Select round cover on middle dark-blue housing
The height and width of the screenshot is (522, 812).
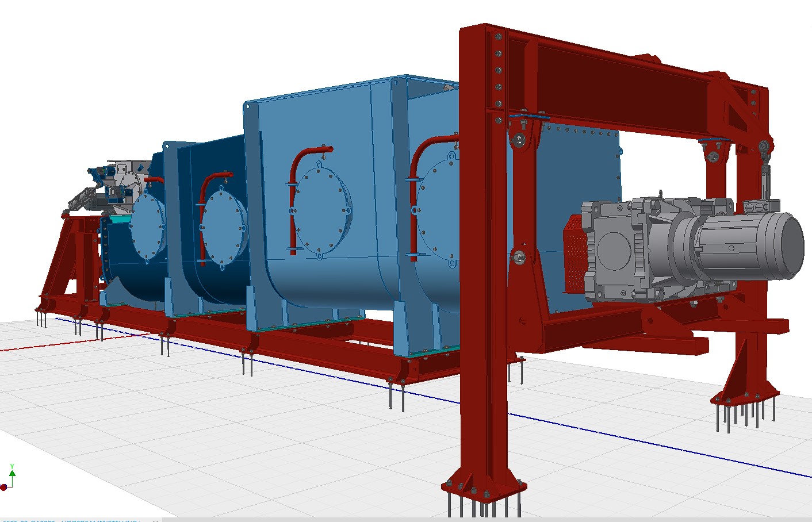tap(224, 227)
